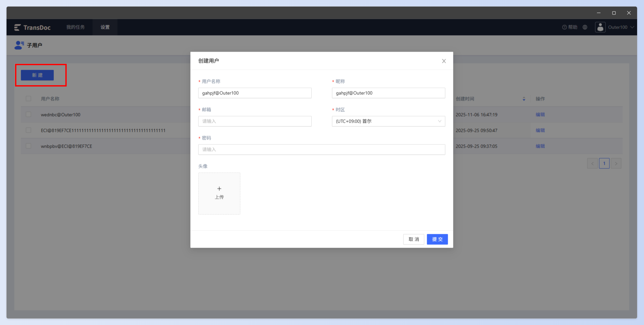Click the wednbc@Outer100 username cell

click(60, 115)
